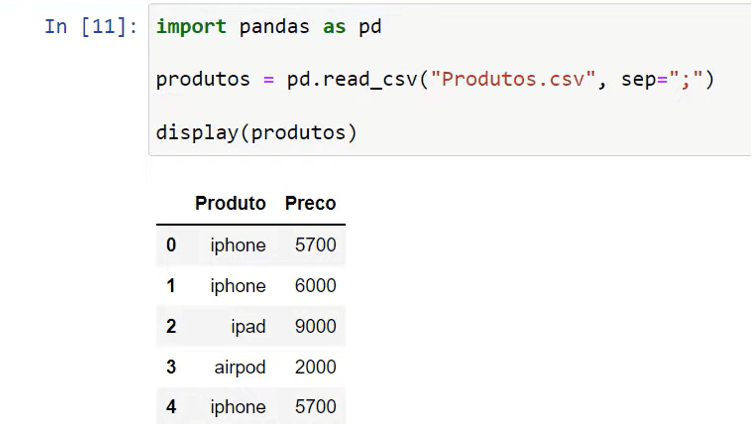Click the 9000 price cell

click(315, 327)
